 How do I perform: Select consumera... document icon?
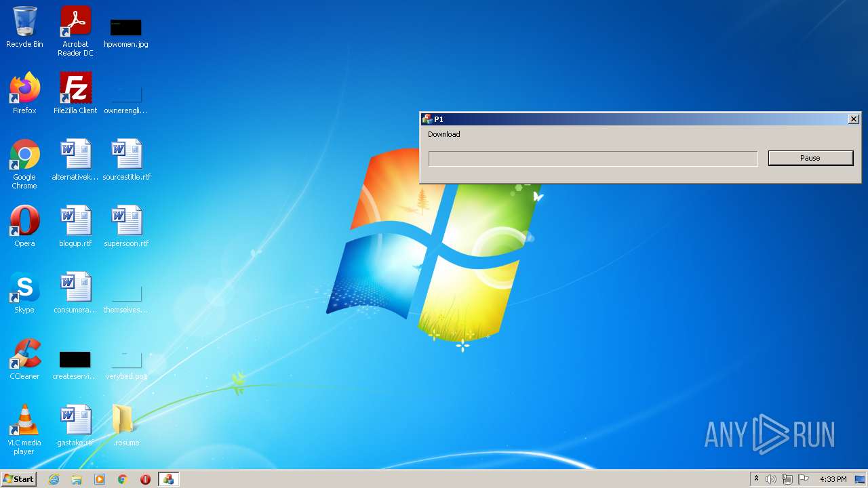click(x=75, y=293)
